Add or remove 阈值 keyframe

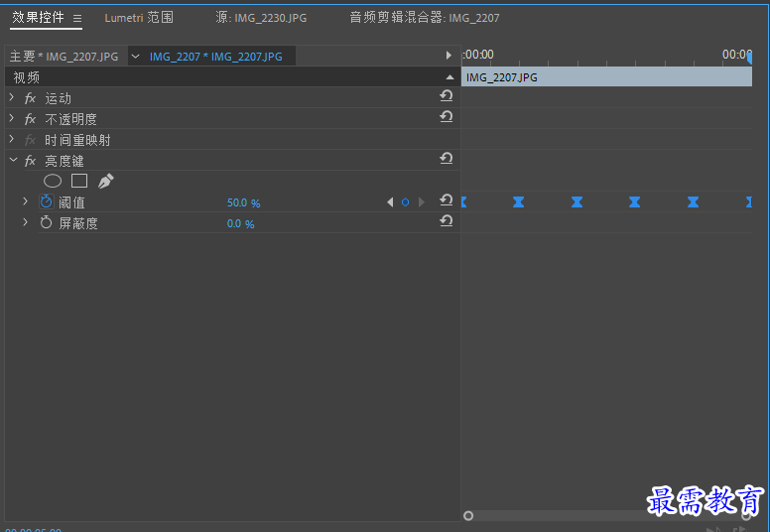pos(405,201)
